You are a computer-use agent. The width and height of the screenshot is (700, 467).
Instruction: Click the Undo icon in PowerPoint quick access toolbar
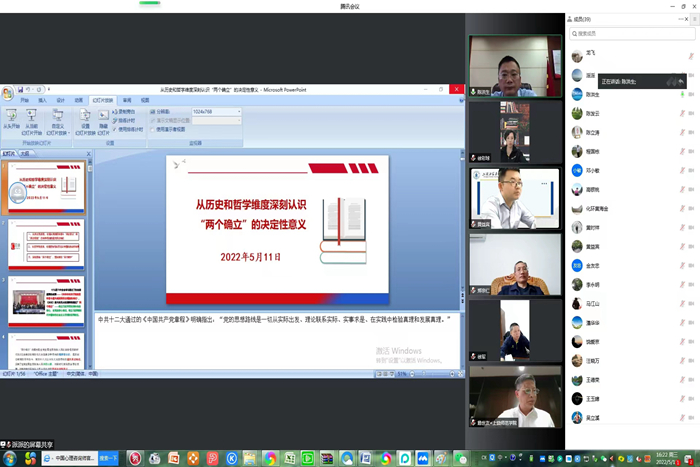tap(28, 89)
